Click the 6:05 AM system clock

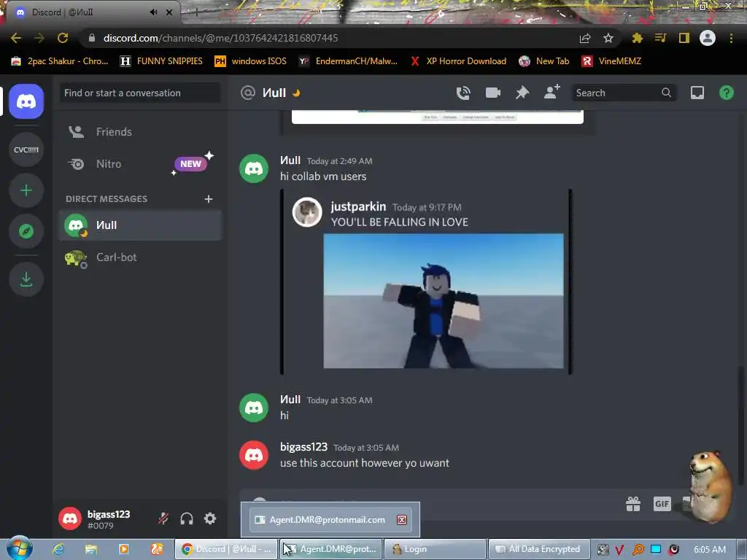(709, 550)
